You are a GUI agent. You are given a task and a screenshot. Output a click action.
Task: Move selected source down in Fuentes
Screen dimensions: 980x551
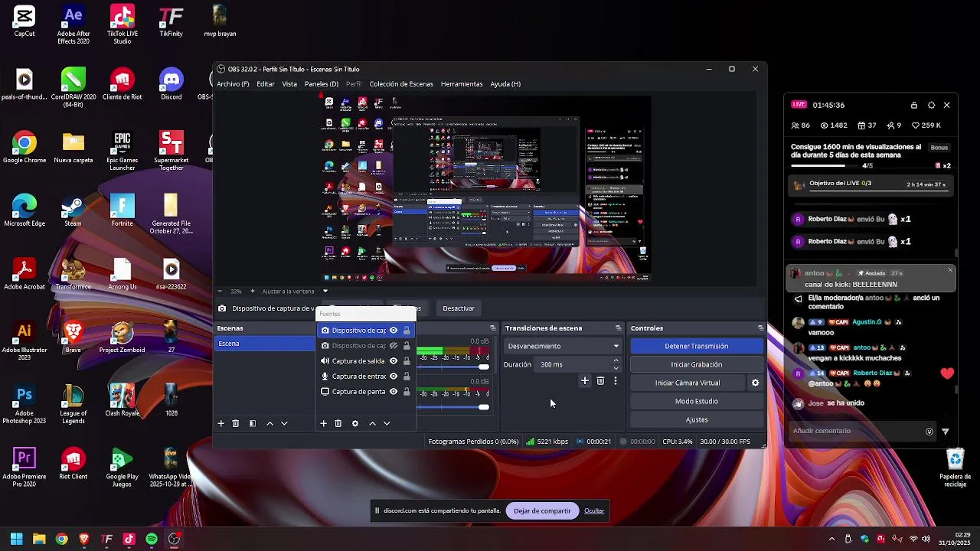(387, 423)
